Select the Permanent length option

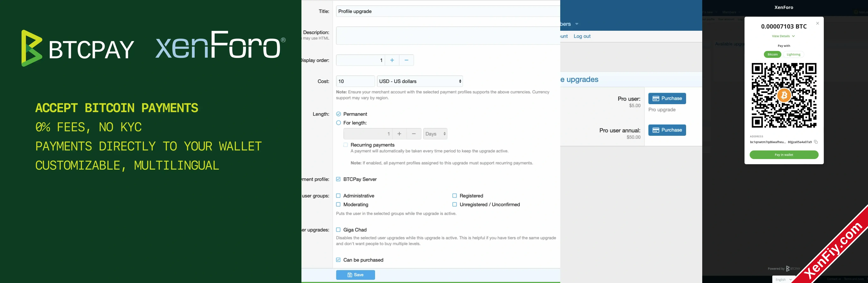coord(339,114)
